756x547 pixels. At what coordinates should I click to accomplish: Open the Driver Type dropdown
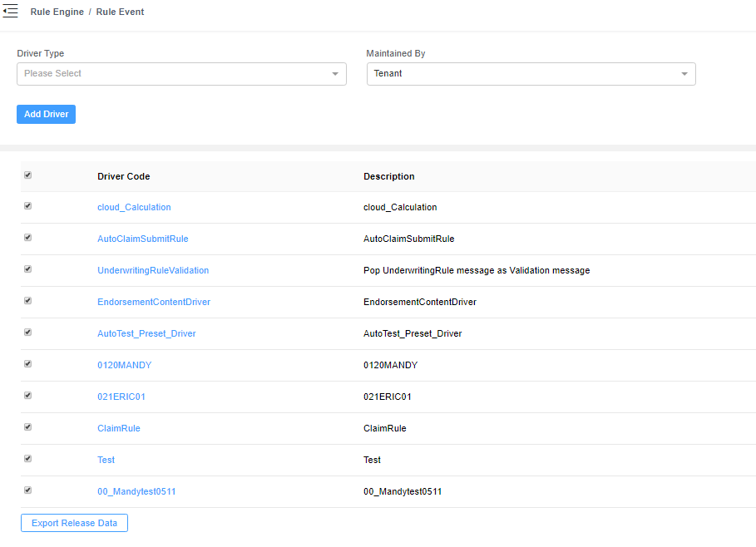[181, 74]
